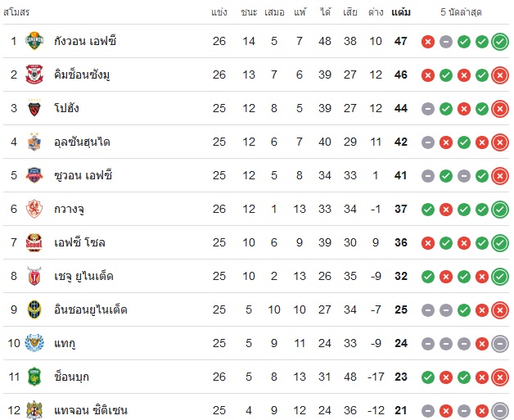514x420 pixels.
Task: Click the Incheon United blue-yellow crest
Action: [34, 309]
